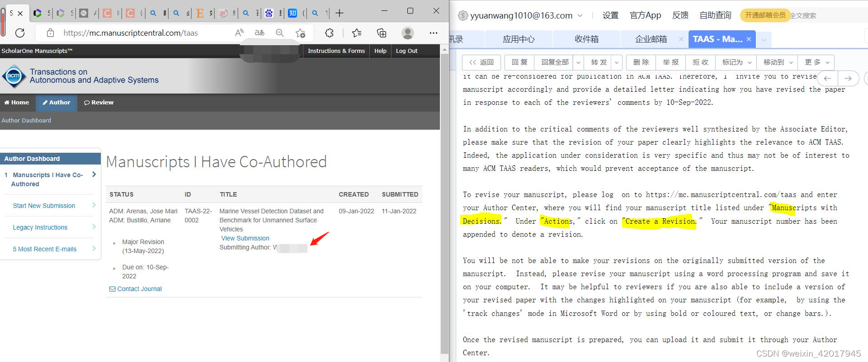The width and height of the screenshot is (868, 362).
Task: Expand the email account dropdown arrow
Action: 580,15
